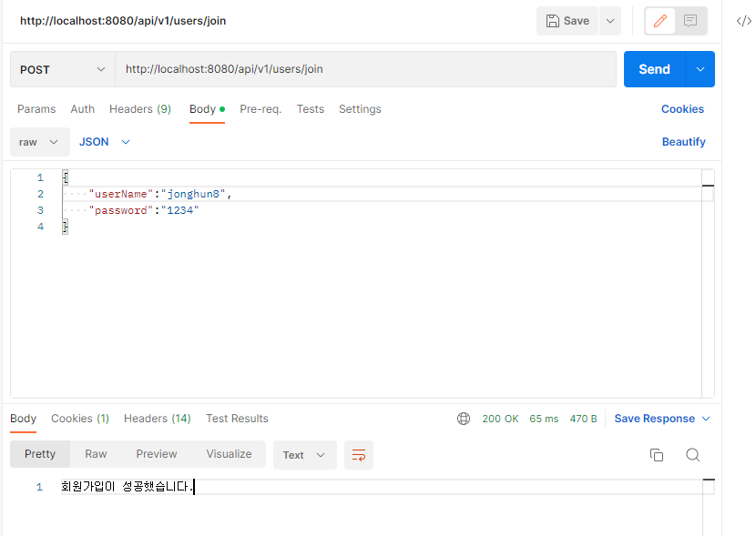Screen dimensions: 756x536
Task: Click the 200 OK status
Action: coord(500,419)
